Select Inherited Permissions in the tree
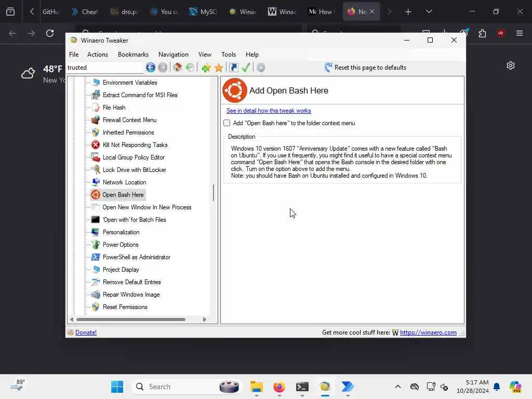Screen dimensions: 532x399 pyautogui.click(x=128, y=132)
